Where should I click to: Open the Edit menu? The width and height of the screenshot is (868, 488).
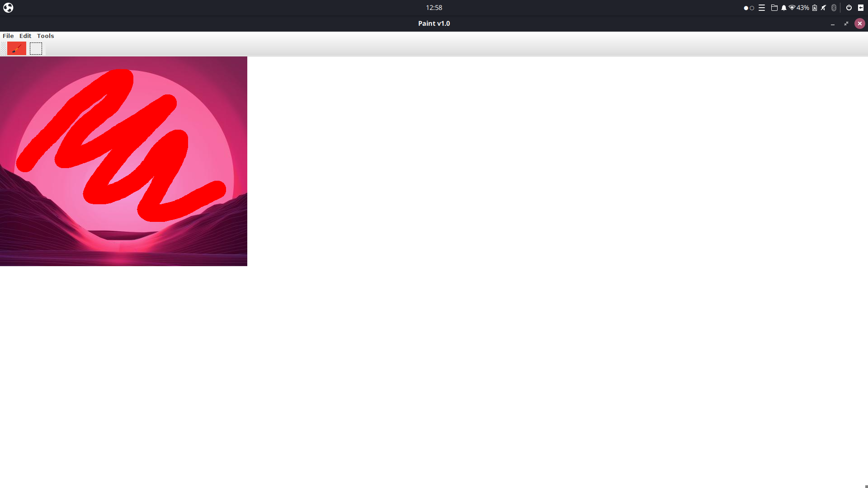point(25,36)
